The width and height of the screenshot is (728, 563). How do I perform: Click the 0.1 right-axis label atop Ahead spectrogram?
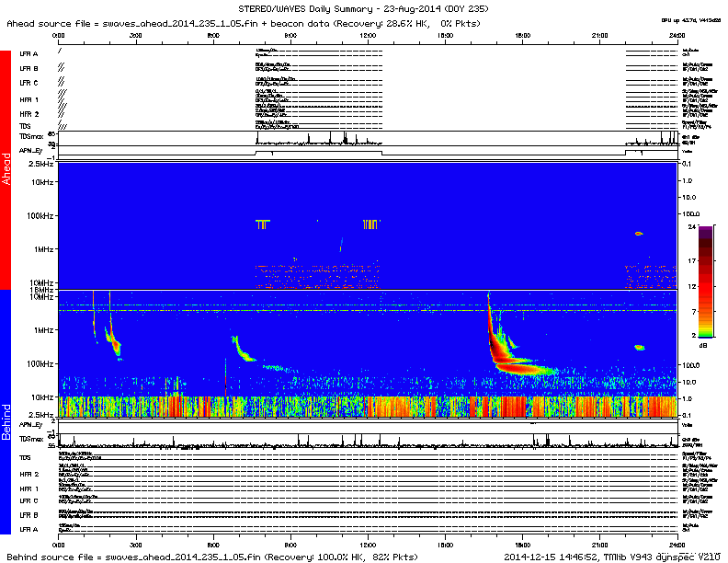(688, 164)
